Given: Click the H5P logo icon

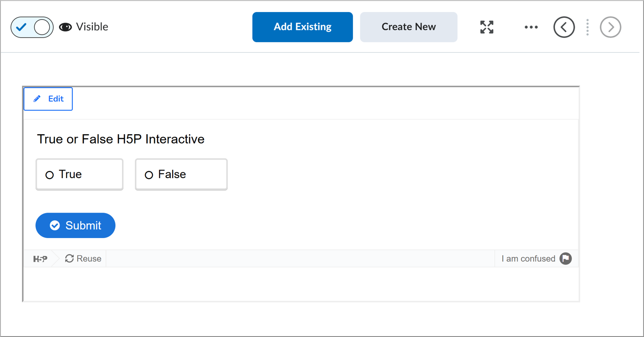Looking at the screenshot, I should click(40, 259).
